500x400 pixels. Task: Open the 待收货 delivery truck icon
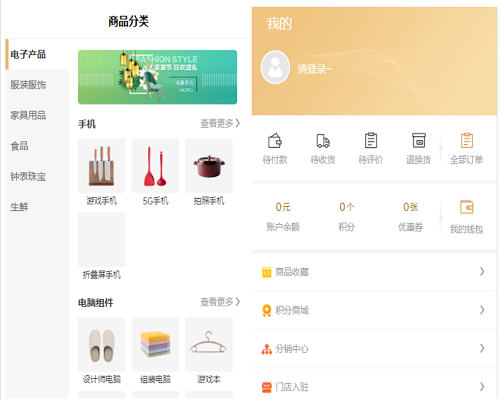point(323,141)
